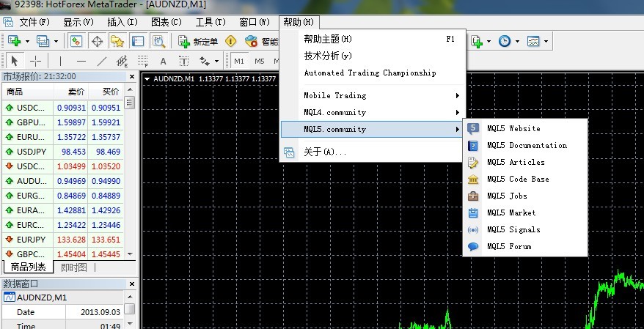Toggle the Navigator folder-star button
The width and height of the screenshot is (644, 329).
point(117,41)
